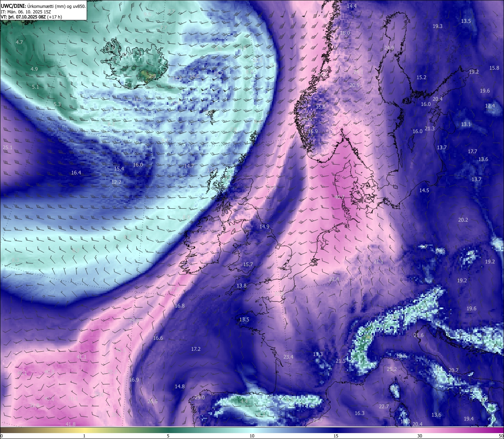Click the 13.1 value label
Viewport: 504px width, 439px height.
tap(466, 124)
